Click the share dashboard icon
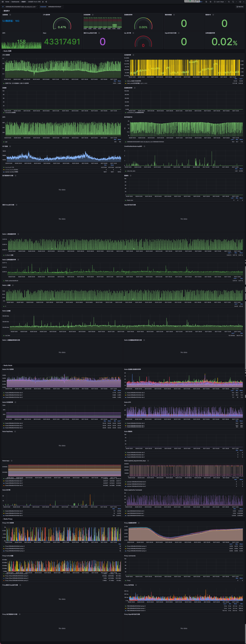246x644 pixels. click(46, 2)
